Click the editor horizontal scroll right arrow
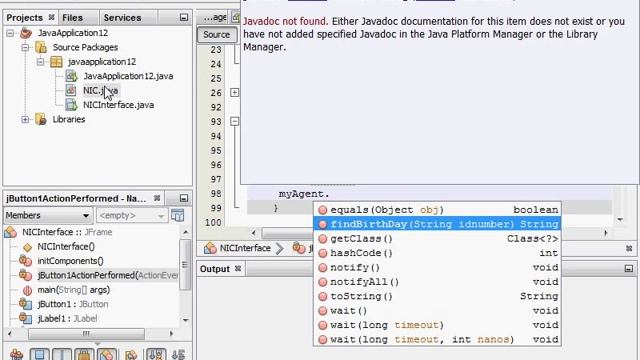The width and height of the screenshot is (640, 360). coord(606,233)
